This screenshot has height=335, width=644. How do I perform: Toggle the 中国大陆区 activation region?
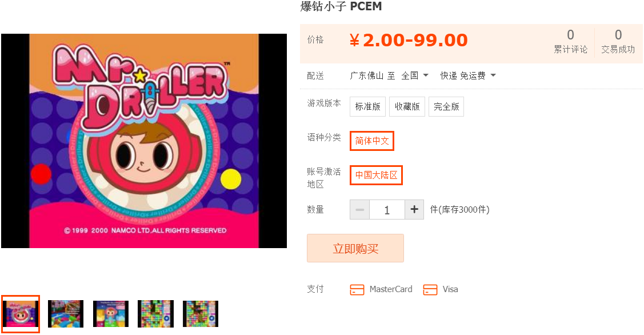tap(376, 175)
